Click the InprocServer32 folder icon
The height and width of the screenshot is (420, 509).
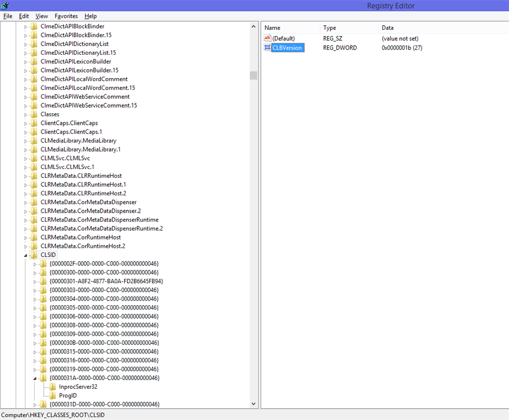(53, 387)
